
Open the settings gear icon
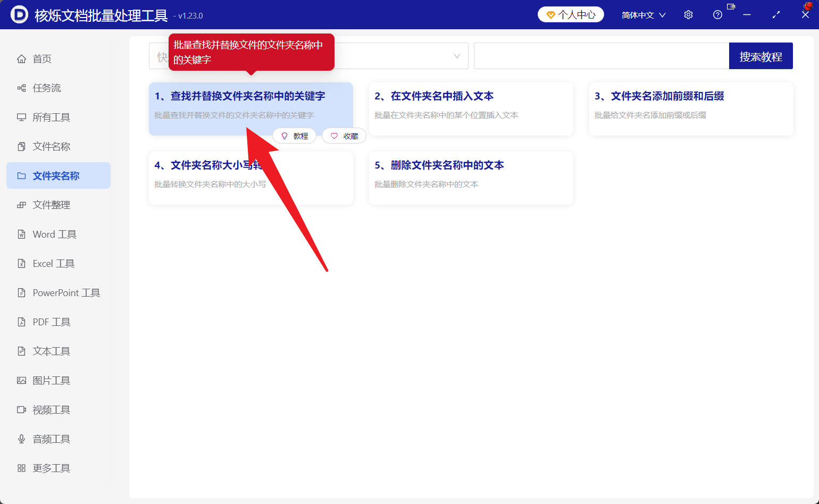click(x=688, y=15)
